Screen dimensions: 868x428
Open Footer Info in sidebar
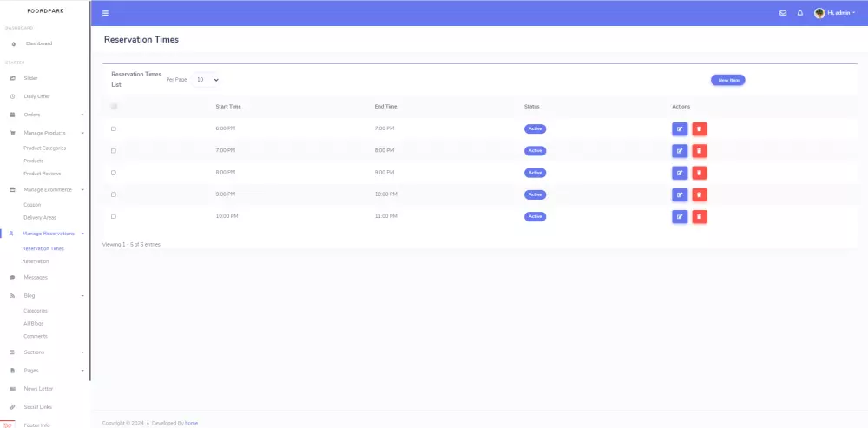pos(36,425)
